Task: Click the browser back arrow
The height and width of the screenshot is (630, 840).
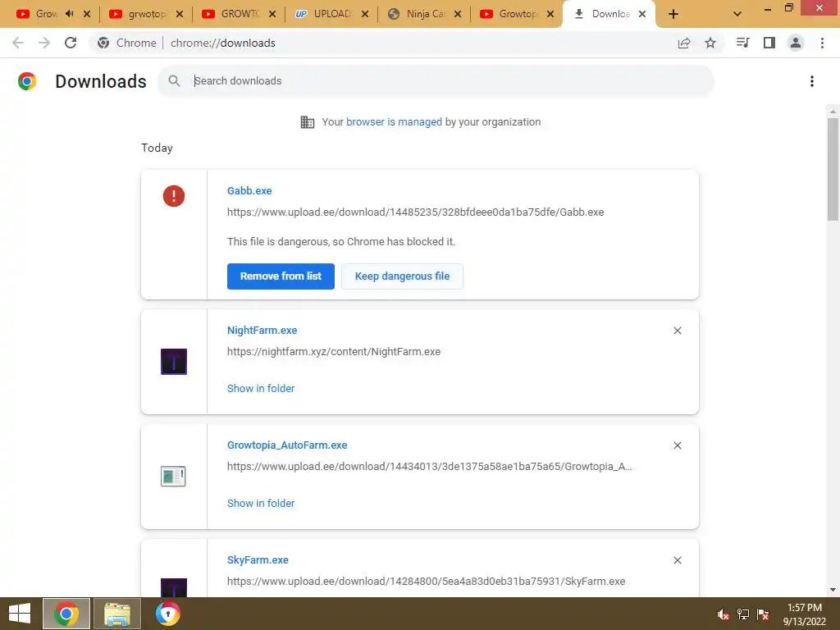Action: click(x=18, y=43)
